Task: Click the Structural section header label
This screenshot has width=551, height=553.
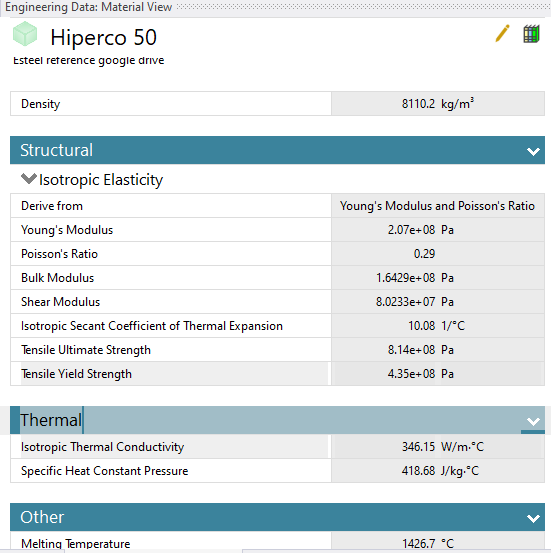Action: point(56,150)
